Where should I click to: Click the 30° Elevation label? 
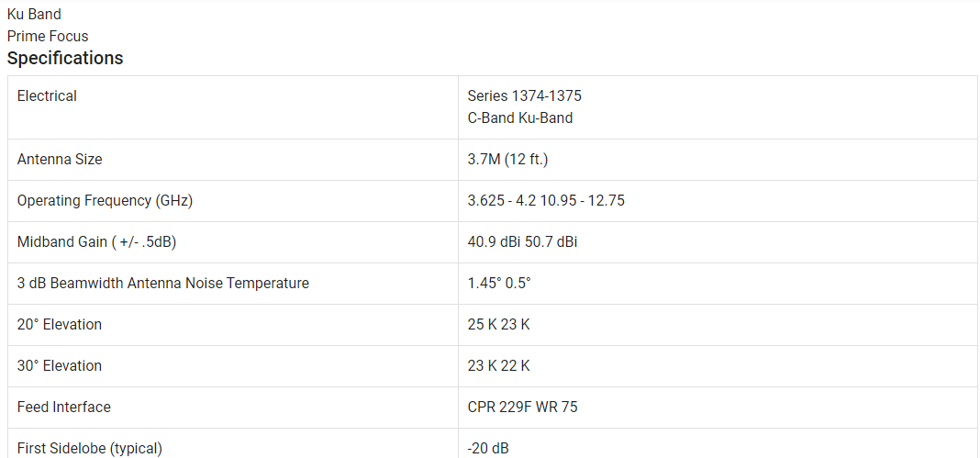coord(60,365)
